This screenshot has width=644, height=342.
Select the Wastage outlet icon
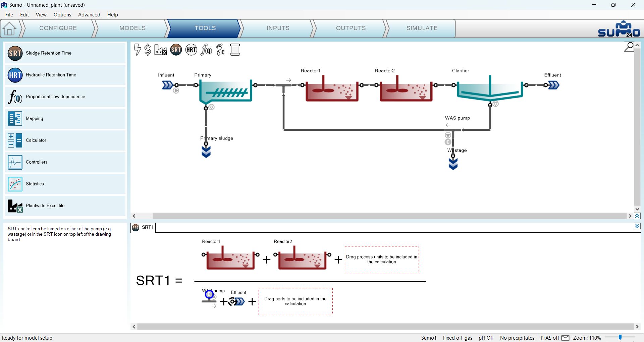point(453,164)
